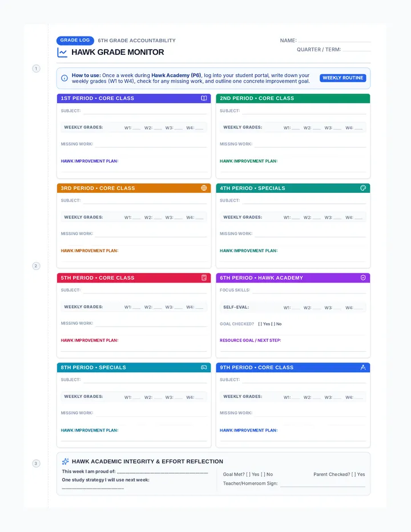Click the book icon in 1st Period header
Screen dimensions: 411x532
tap(204, 98)
